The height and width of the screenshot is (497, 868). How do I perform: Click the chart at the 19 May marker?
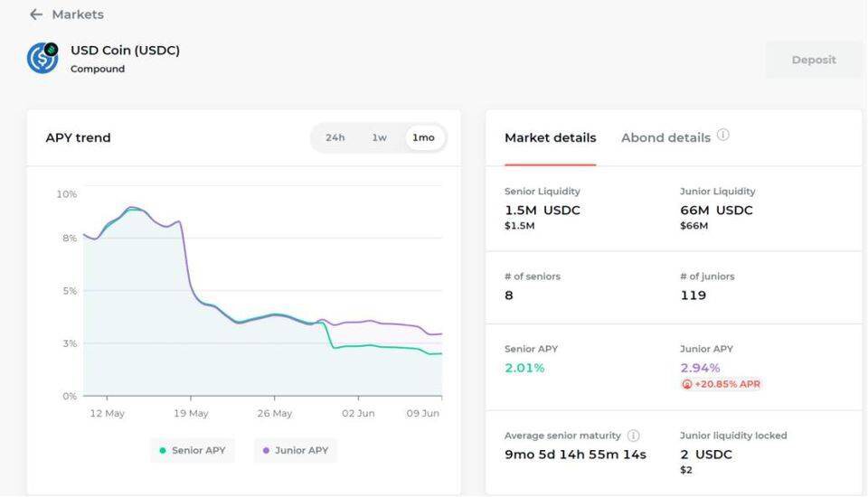click(x=191, y=396)
